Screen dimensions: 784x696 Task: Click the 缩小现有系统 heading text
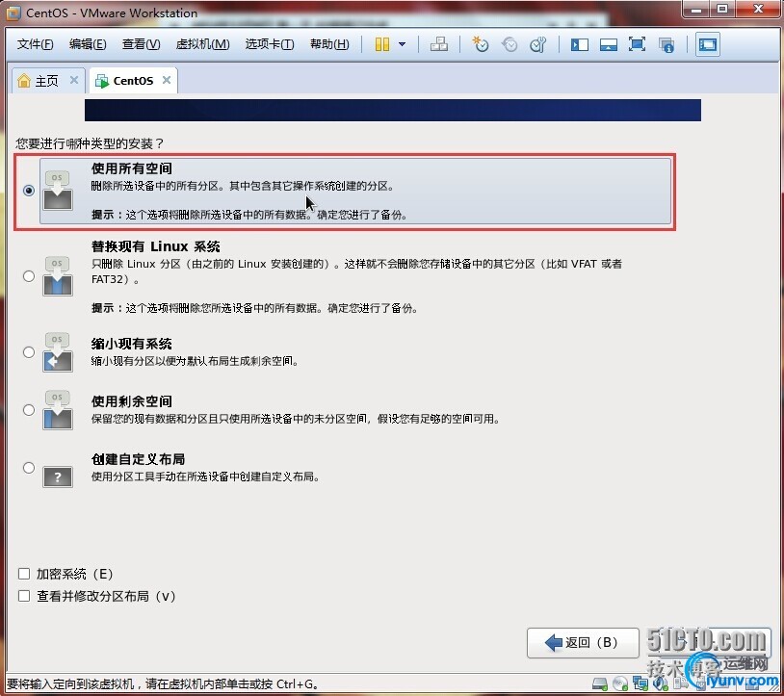(x=132, y=344)
